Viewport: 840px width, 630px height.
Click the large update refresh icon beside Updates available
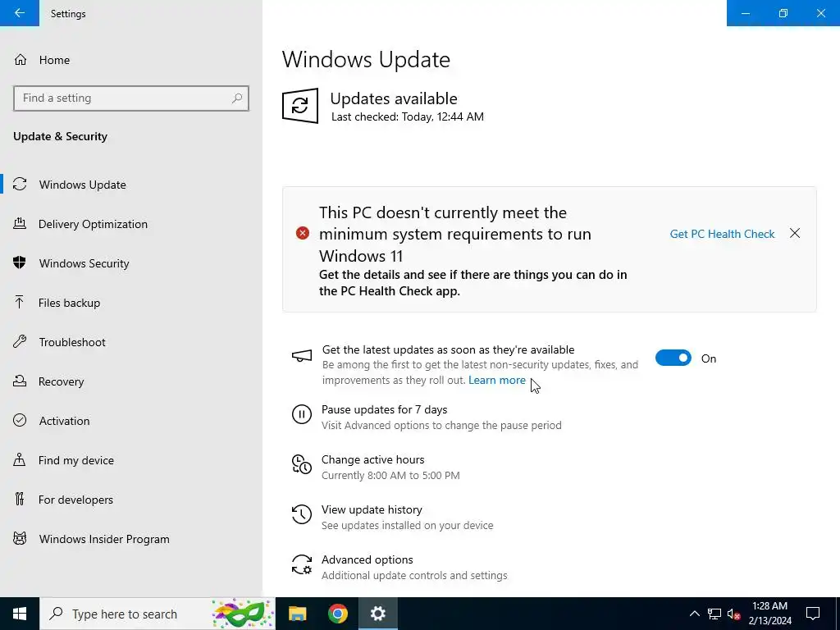coord(300,106)
